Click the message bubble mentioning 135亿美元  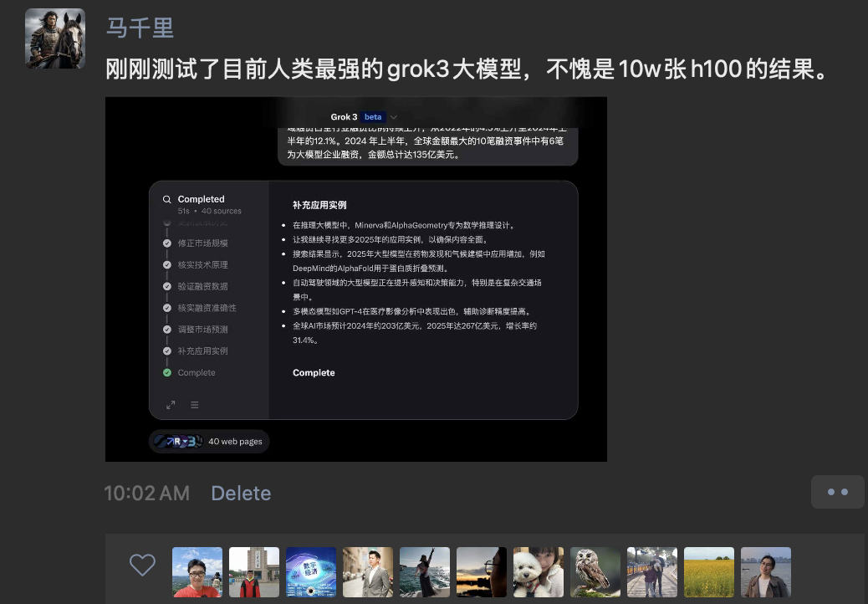coord(427,146)
